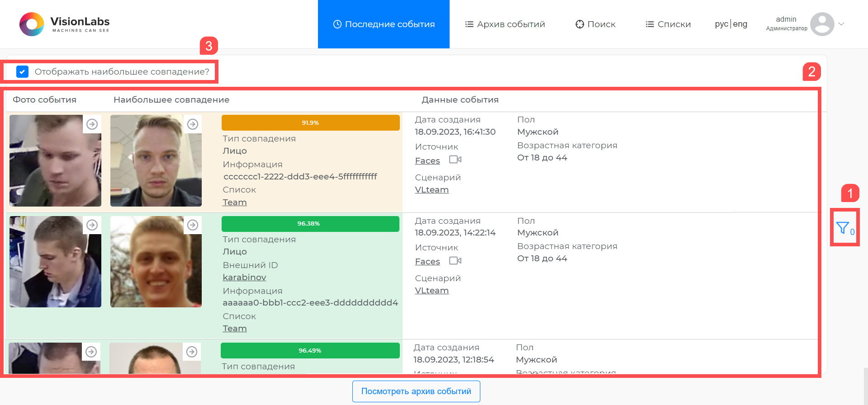Screen dimensions: 868x405
Task: Uncheck 'Отображать наибольшее совпадение?' checkbox
Action: [22, 71]
